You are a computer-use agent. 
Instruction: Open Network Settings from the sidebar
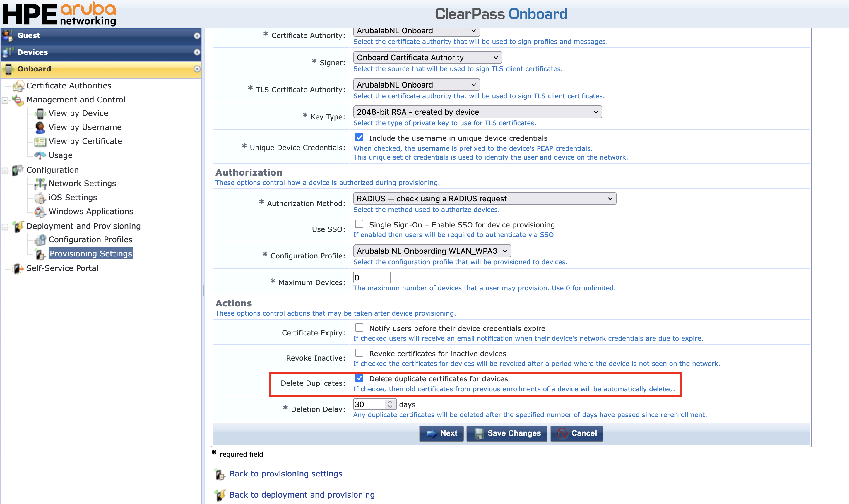82,184
